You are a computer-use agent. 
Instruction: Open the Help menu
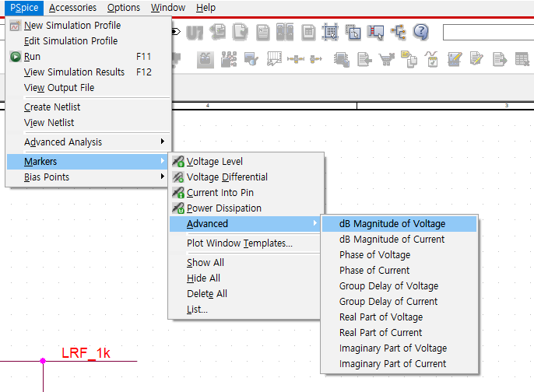[x=206, y=8]
